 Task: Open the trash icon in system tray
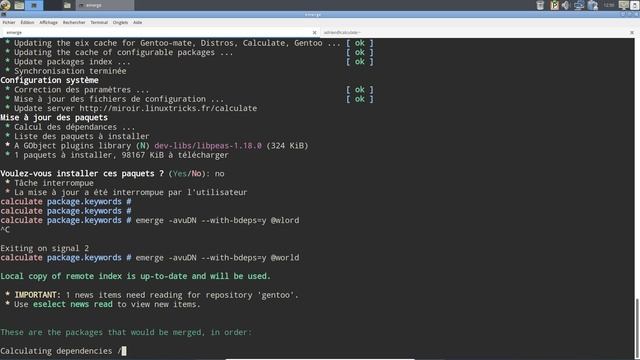pos(540,5)
